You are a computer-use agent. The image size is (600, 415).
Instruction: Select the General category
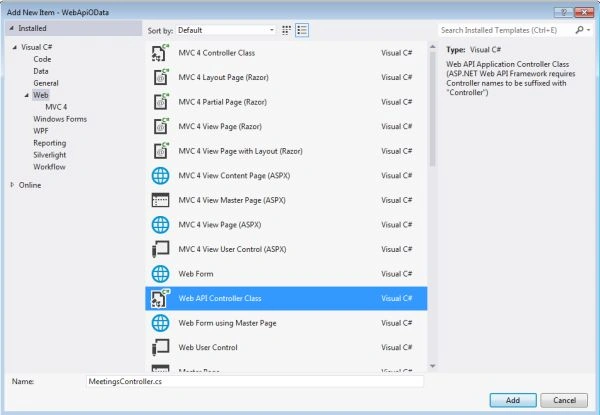tap(46, 83)
